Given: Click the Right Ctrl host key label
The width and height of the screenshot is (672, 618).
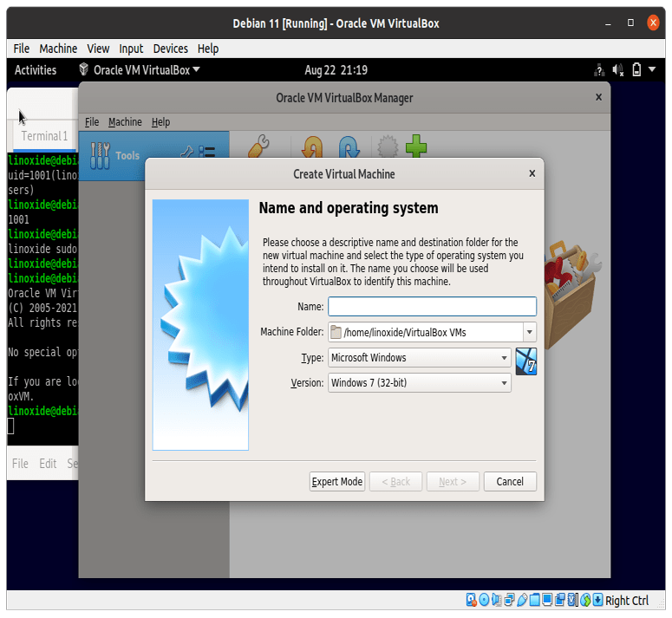Looking at the screenshot, I should 627,601.
